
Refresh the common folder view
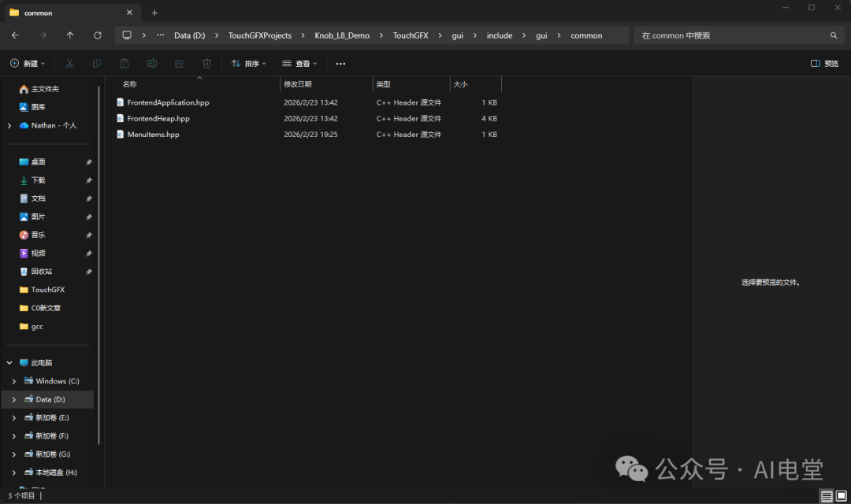point(98,35)
